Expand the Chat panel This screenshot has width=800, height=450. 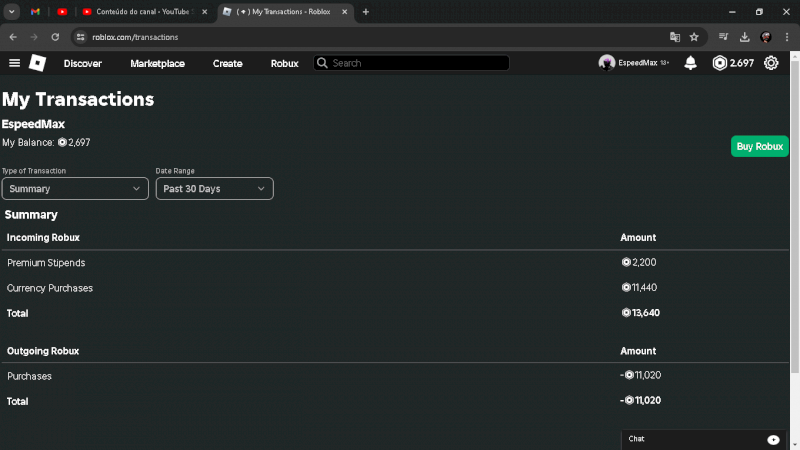tap(704, 439)
